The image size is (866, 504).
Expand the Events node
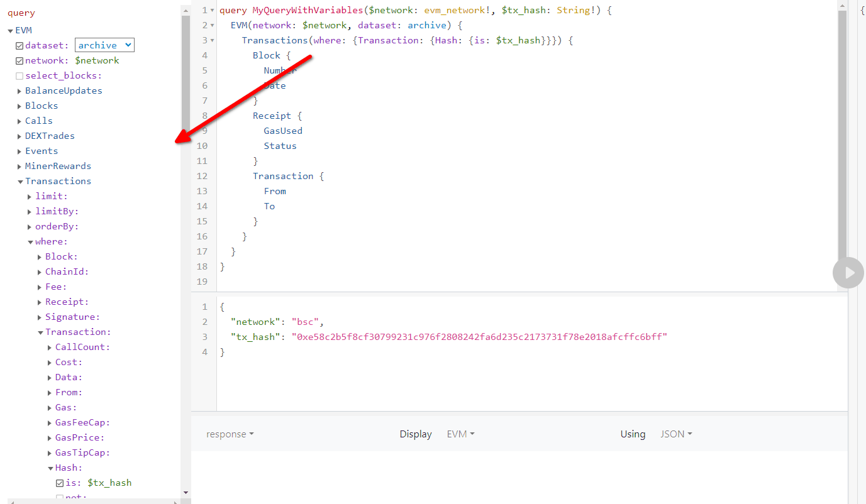[x=19, y=151]
